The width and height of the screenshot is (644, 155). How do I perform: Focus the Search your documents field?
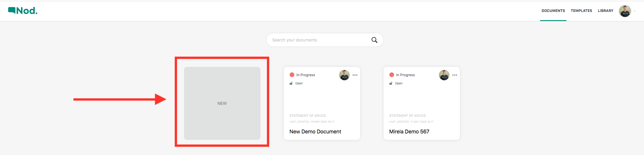(318, 40)
